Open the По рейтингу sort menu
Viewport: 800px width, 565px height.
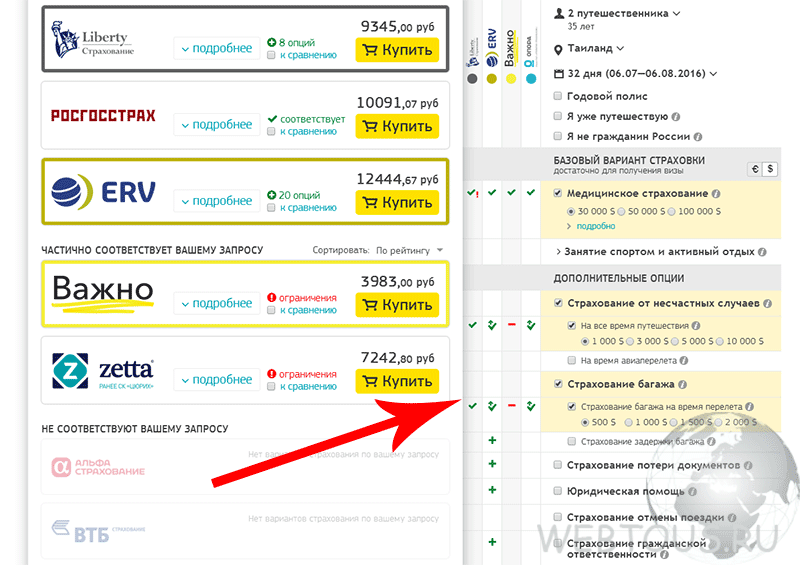(409, 251)
